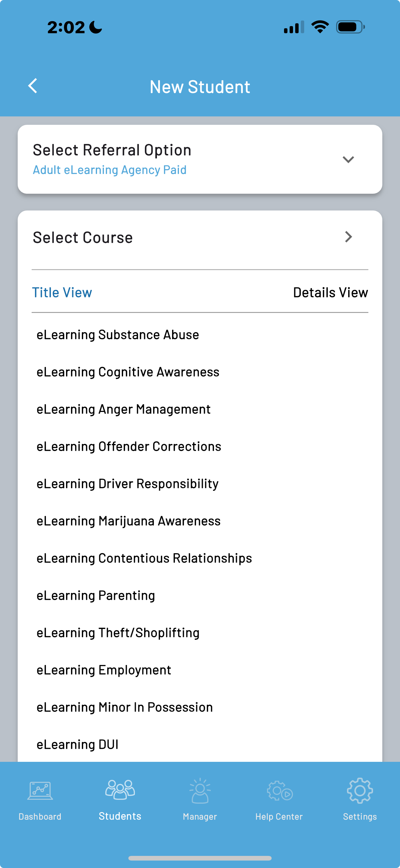
Task: Open the Settings gear icon
Action: [x=360, y=790]
